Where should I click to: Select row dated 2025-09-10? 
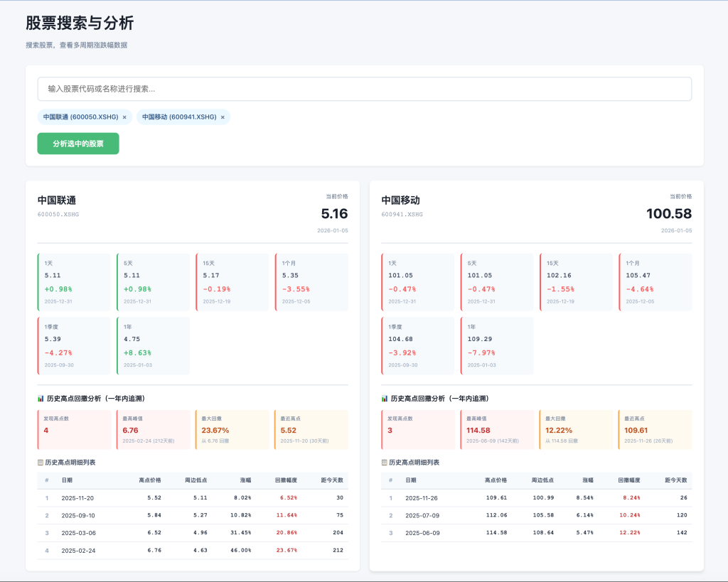pyautogui.click(x=193, y=516)
